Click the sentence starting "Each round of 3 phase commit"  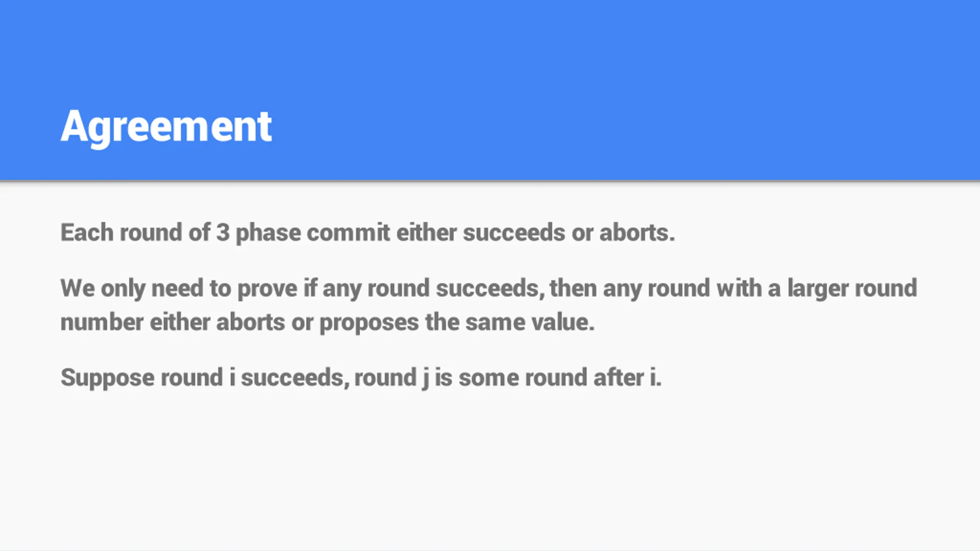[x=367, y=233]
